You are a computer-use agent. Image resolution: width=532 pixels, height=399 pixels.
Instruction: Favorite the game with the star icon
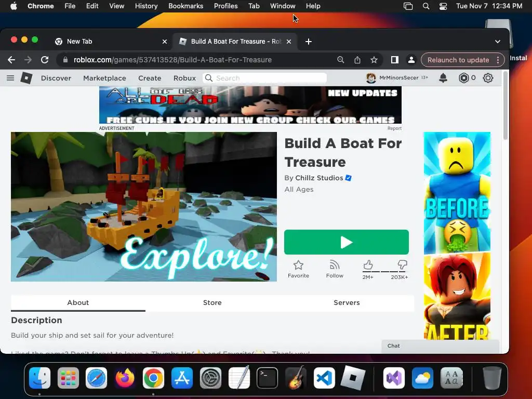coord(298,265)
